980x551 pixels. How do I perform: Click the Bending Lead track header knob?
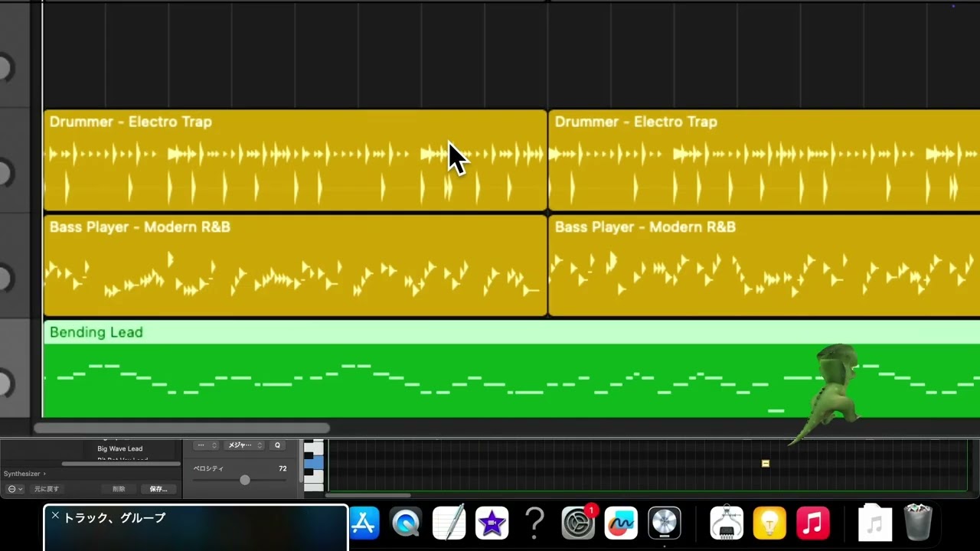[5, 383]
